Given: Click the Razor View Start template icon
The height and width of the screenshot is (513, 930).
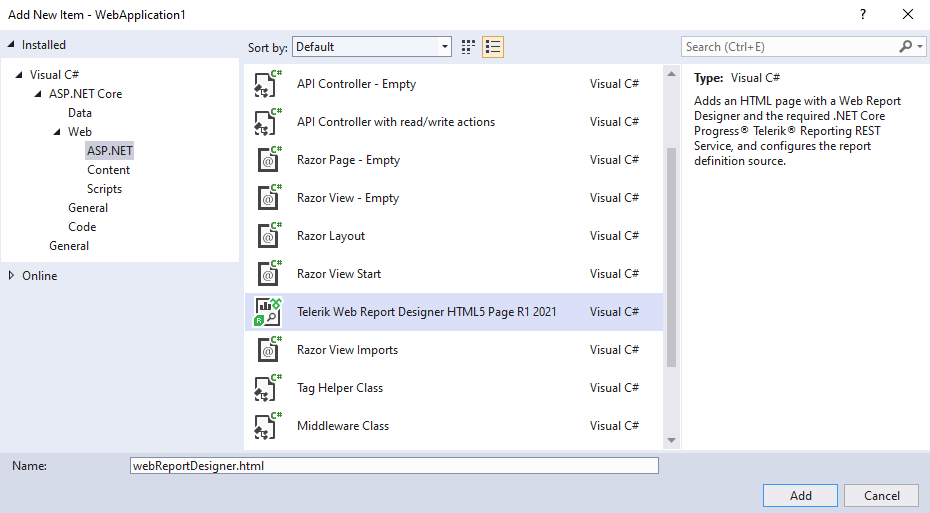Looking at the screenshot, I should pyautogui.click(x=268, y=273).
